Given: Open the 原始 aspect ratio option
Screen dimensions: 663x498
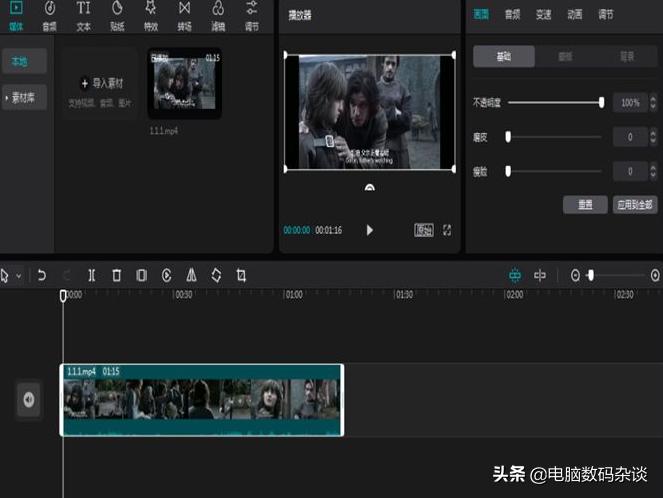Looking at the screenshot, I should tap(424, 230).
